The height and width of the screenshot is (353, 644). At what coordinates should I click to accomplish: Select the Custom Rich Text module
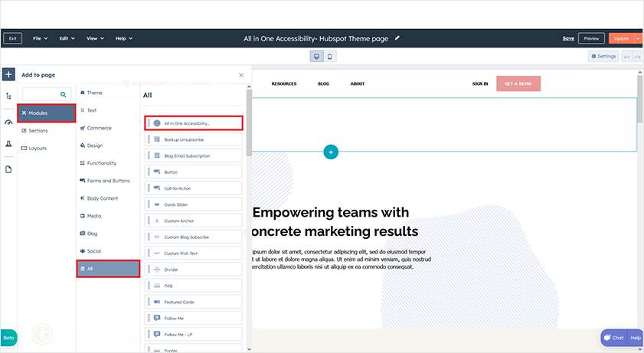click(194, 253)
